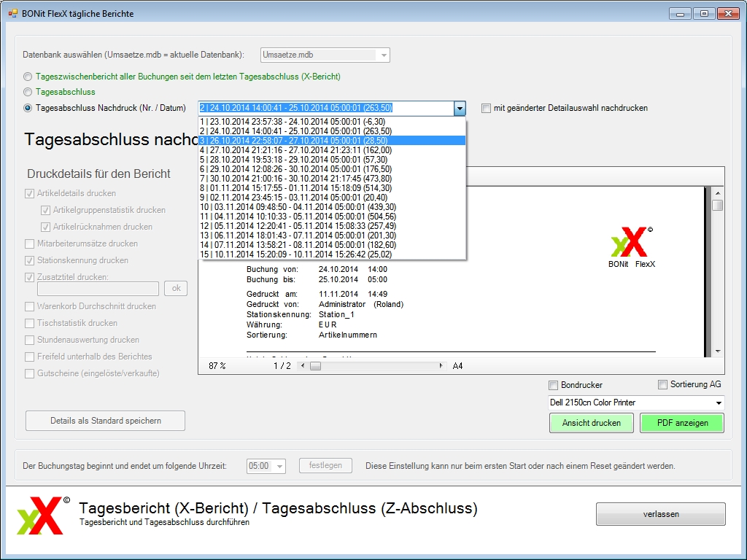Viewport: 747px width, 560px height.
Task: Click the preview vertical scrollbar up arrow
Action: (718, 192)
